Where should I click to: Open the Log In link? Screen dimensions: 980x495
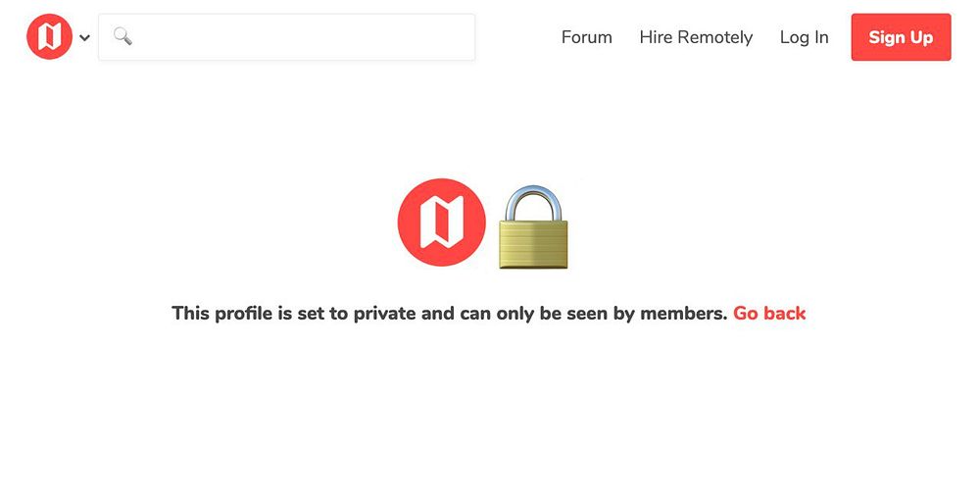tap(804, 37)
